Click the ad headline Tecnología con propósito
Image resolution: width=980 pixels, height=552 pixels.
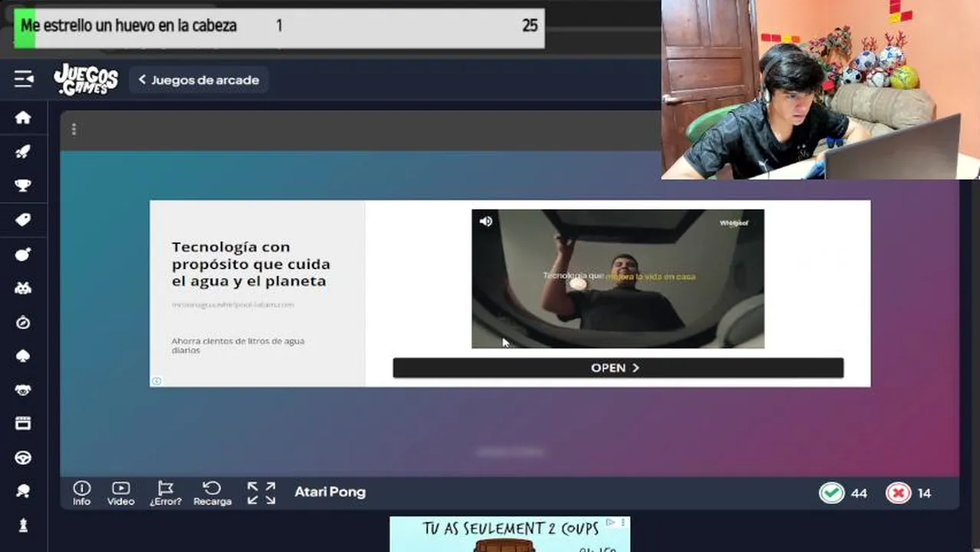coord(251,264)
